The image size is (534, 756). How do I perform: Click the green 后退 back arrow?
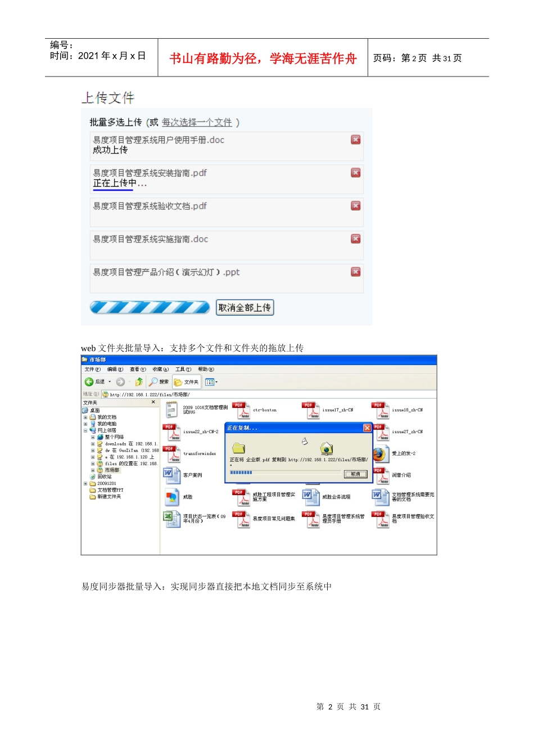tap(89, 382)
